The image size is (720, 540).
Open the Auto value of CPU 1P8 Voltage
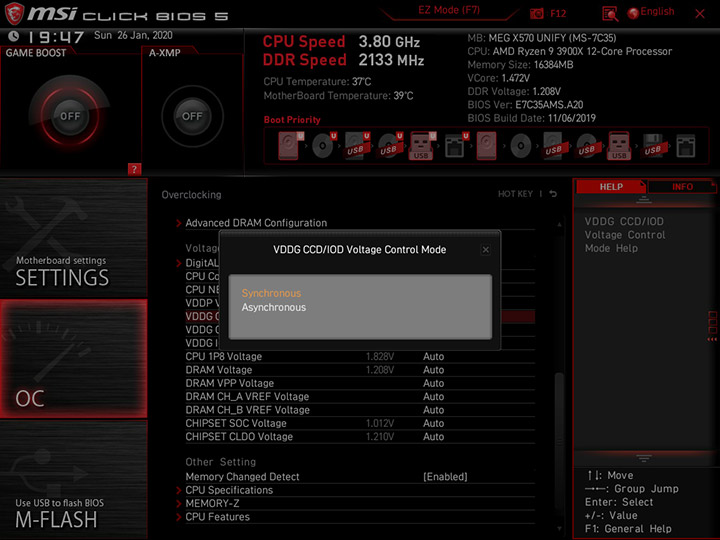[433, 356]
